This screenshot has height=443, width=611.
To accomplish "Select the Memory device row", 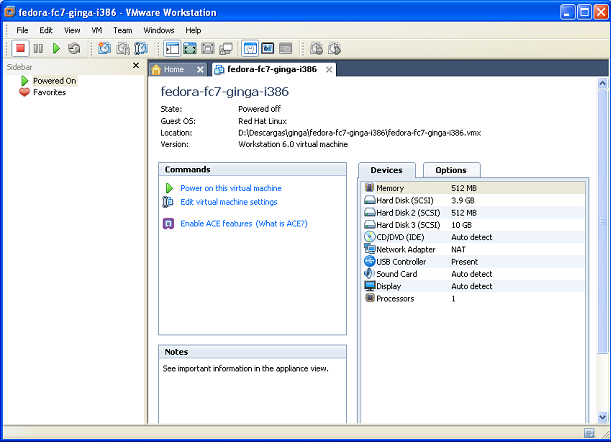I will click(x=473, y=188).
